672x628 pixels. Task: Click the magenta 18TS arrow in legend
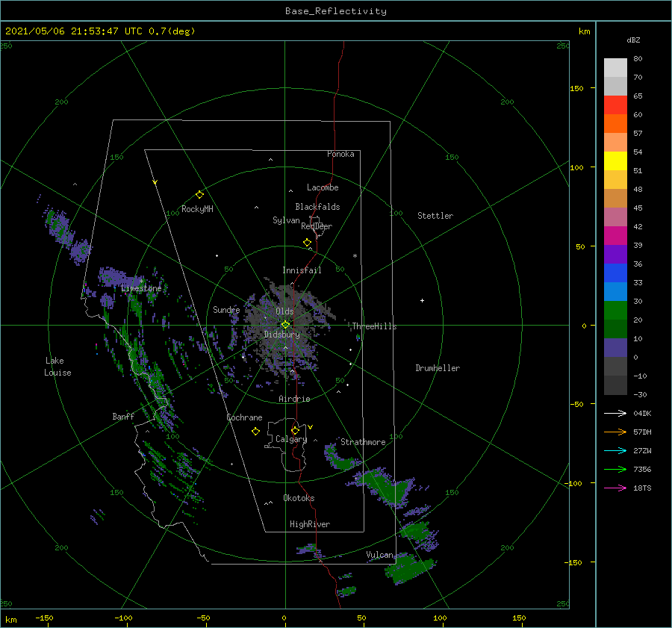tap(615, 488)
